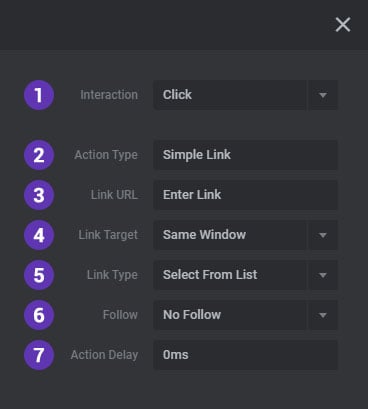Click the purple number 4 badge
The width and height of the screenshot is (368, 409).
click(39, 235)
